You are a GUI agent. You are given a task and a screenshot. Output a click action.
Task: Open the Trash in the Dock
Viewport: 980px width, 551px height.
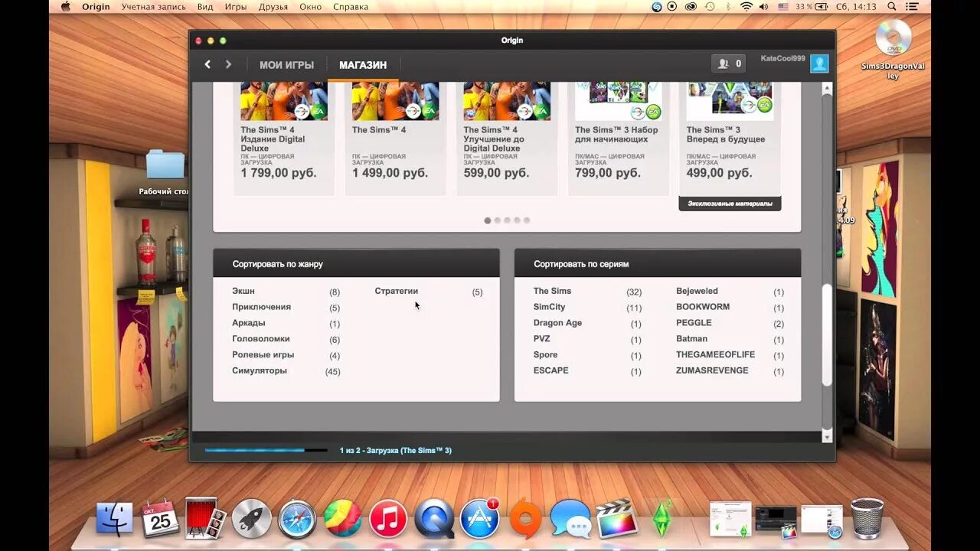[x=867, y=519]
